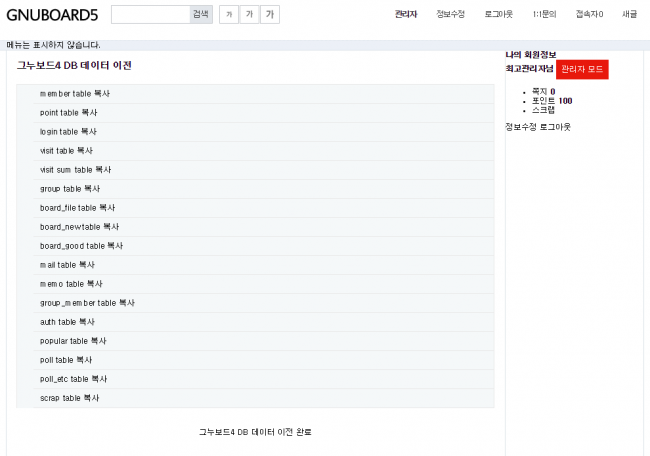Select the smallest 가 font size button

229,15
